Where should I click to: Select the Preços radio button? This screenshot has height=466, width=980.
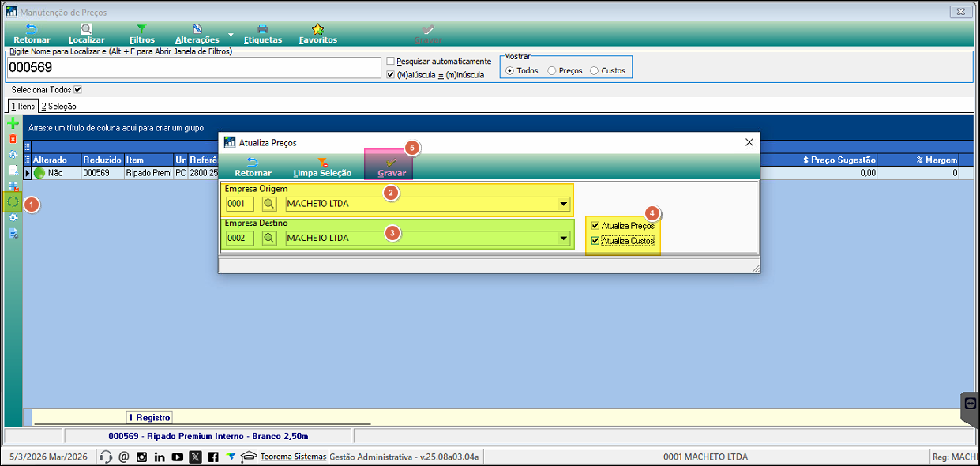[x=551, y=70]
